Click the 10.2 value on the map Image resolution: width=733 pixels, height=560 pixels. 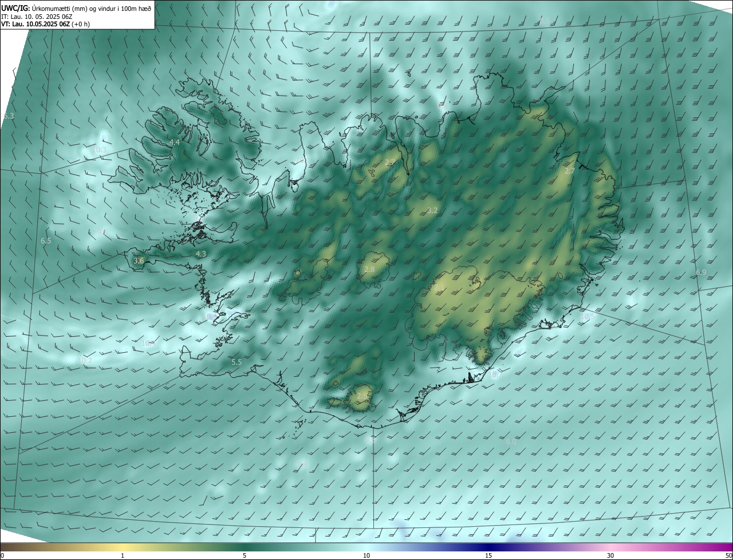[85, 361]
